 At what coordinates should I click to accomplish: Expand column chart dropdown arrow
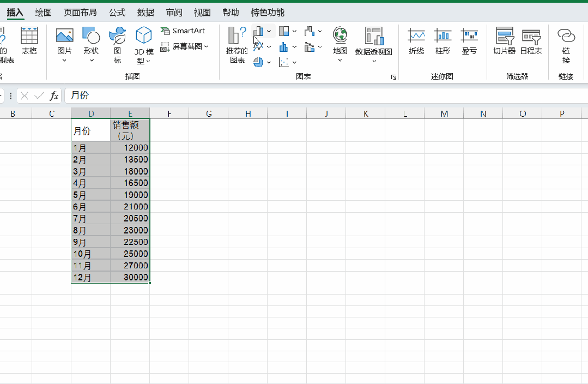coord(269,31)
